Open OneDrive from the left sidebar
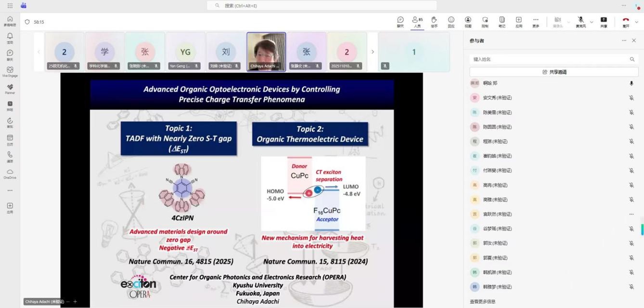 point(10,174)
